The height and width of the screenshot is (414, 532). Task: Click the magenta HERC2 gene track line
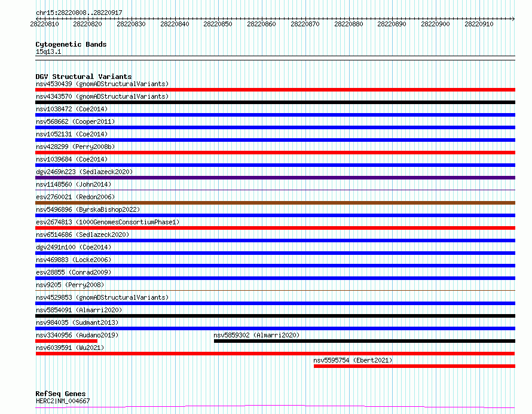275,406
